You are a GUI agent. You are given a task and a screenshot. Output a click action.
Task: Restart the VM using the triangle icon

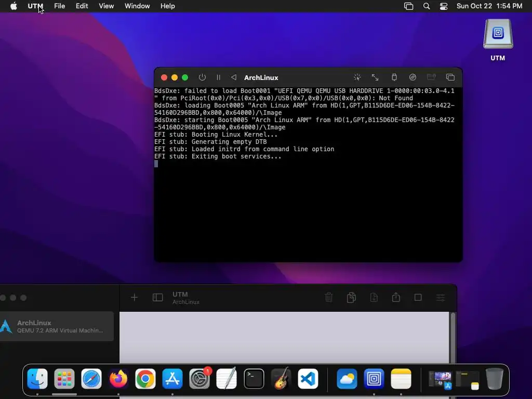tap(234, 77)
